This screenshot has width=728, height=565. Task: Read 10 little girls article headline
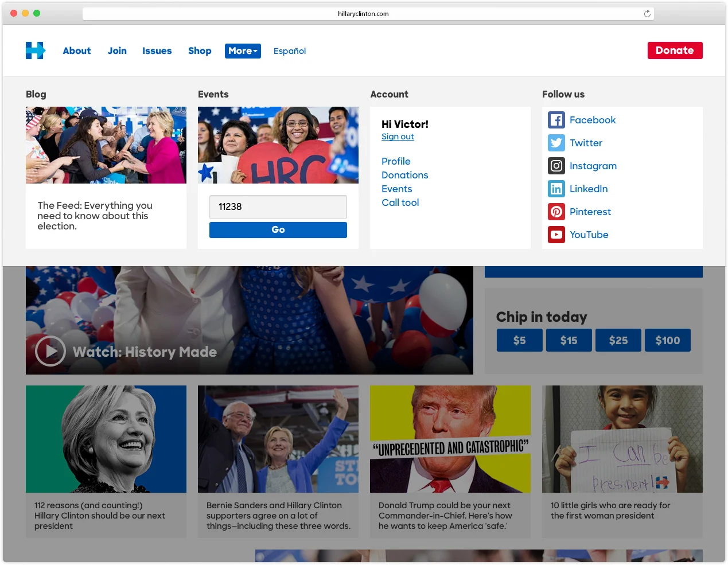610,511
